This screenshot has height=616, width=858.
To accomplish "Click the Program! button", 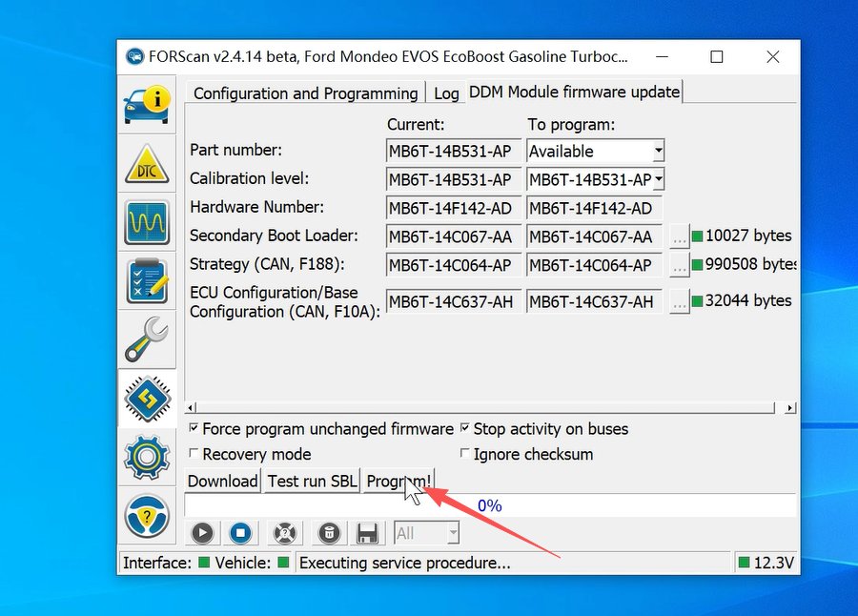I will (x=399, y=482).
